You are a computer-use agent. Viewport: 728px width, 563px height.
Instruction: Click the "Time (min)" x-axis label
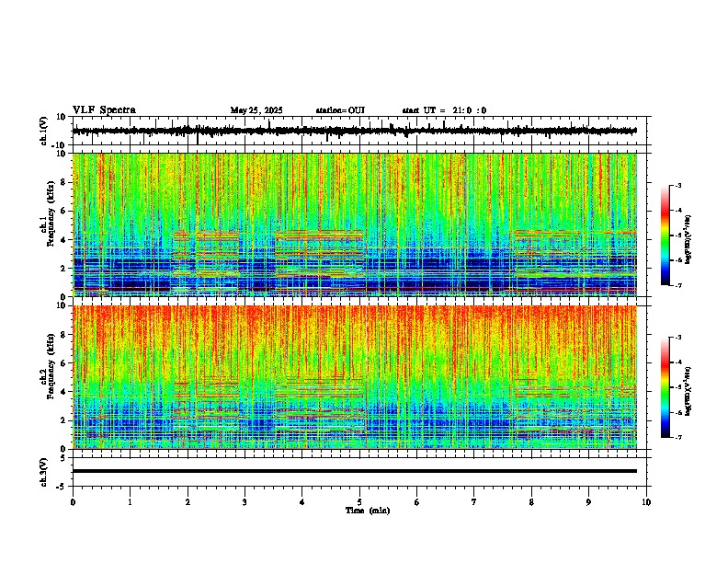368,511
